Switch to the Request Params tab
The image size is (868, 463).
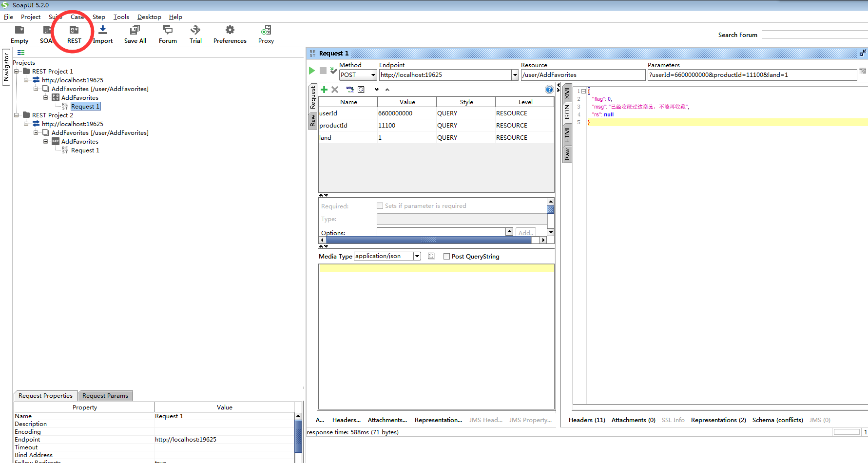[105, 396]
